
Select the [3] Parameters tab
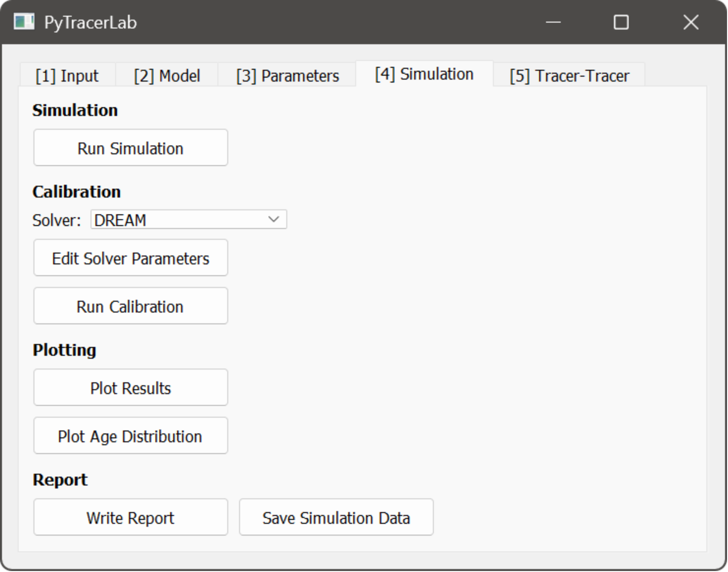pos(287,75)
